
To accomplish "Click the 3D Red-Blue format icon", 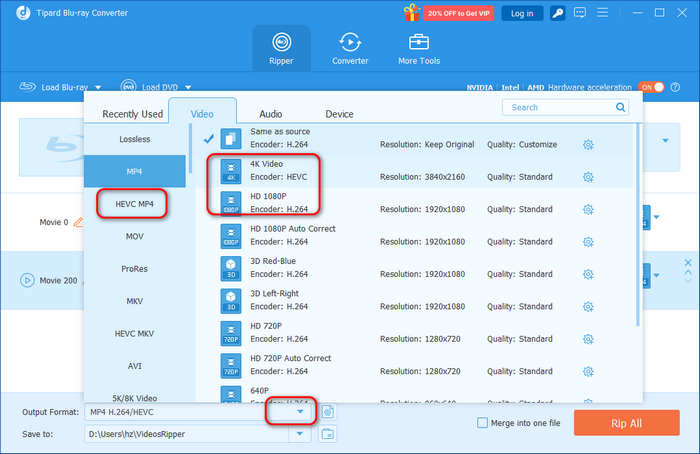I will tap(231, 268).
